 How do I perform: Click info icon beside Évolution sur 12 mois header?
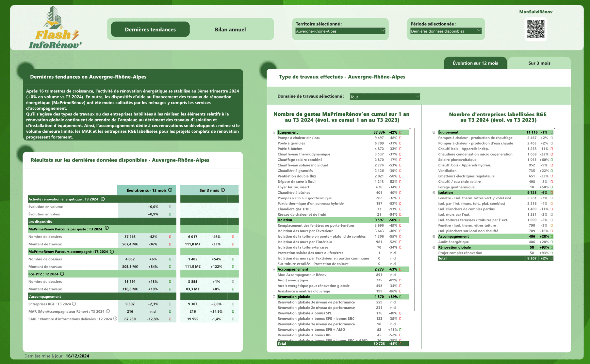click(170, 190)
